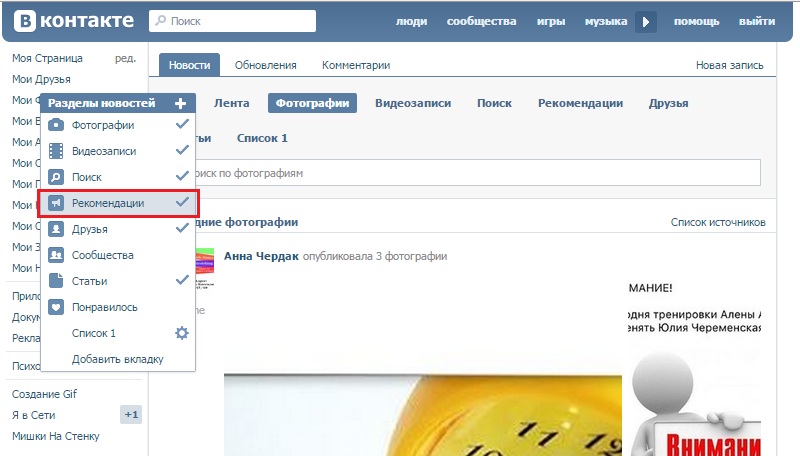Click помощь in the top navigation
The width and height of the screenshot is (800, 456).
pyautogui.click(x=696, y=21)
